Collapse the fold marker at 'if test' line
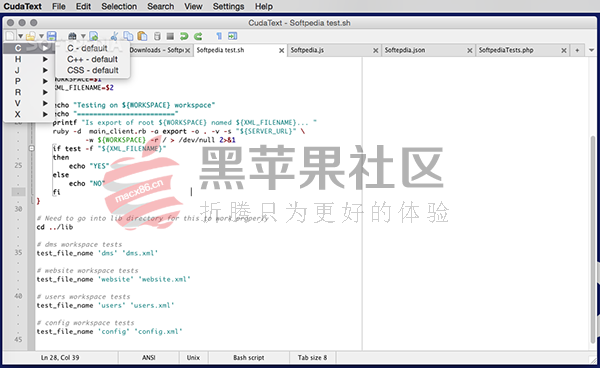This screenshot has width=600, height=368. point(32,148)
